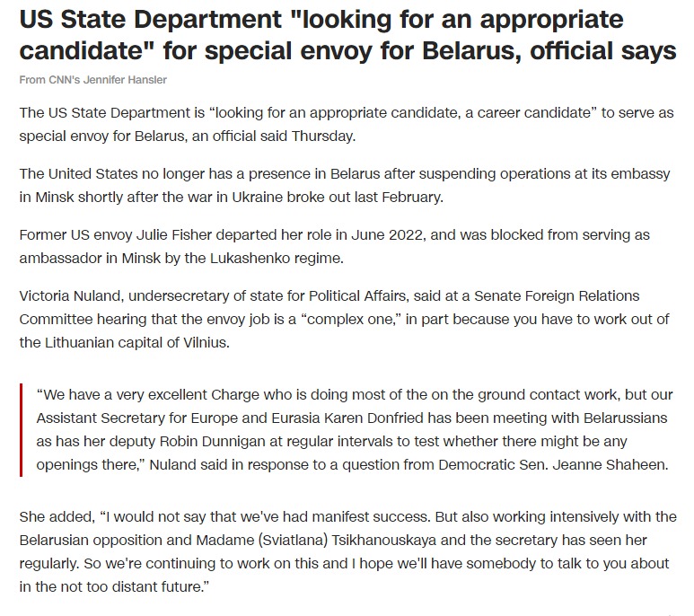Click the red vertical bar beside the quote

pyautogui.click(x=21, y=430)
